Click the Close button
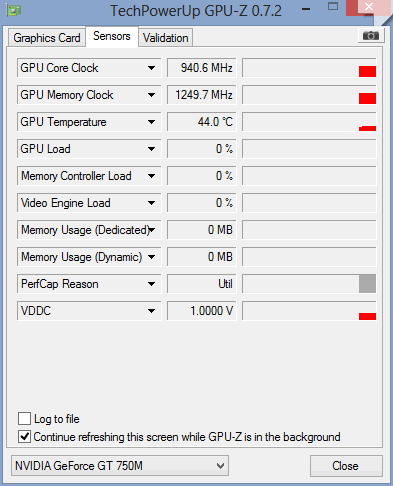Viewport: 393px width, 486px height. tap(346, 466)
